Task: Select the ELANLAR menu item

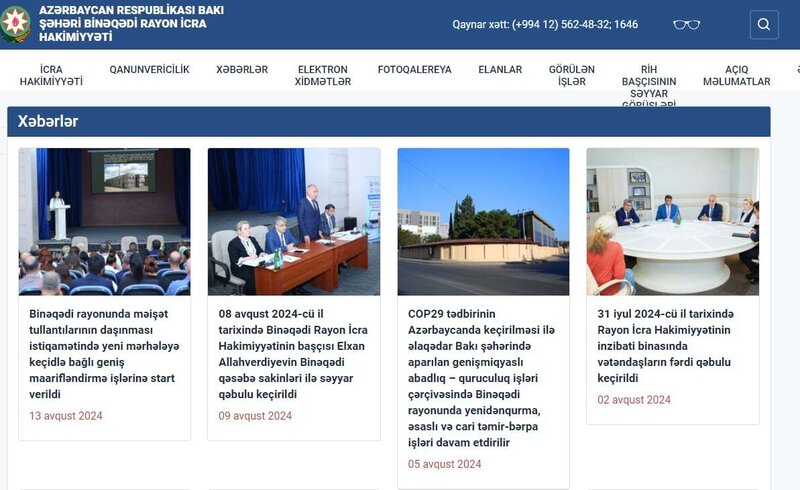Action: click(500, 69)
